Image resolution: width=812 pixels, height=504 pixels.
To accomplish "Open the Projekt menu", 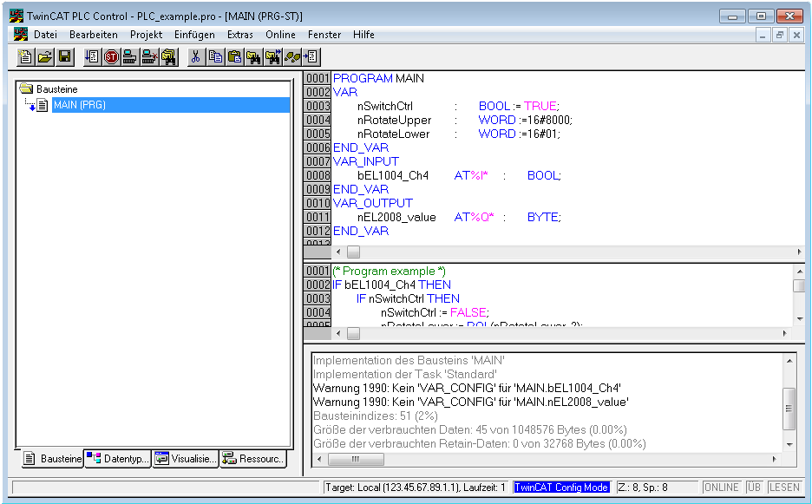I will pyautogui.click(x=147, y=35).
